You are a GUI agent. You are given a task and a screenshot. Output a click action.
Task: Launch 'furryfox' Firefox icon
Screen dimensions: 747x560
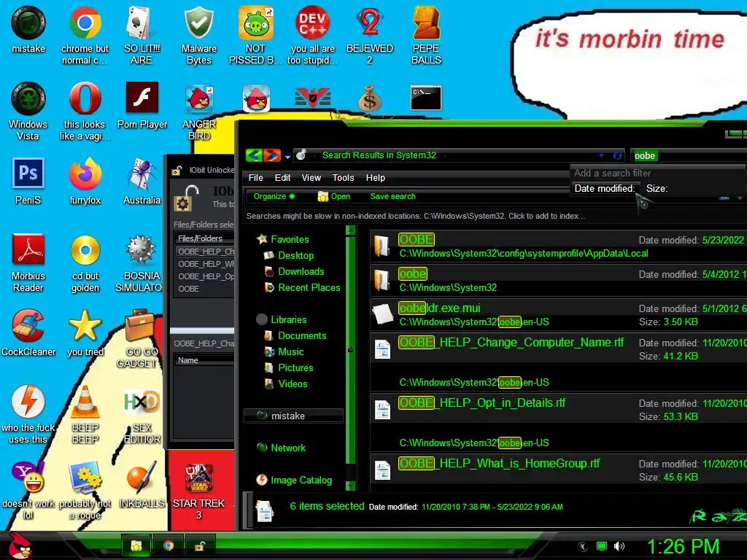[85, 182]
